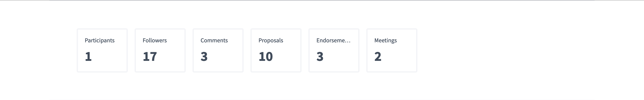This screenshot has width=644, height=100.
Task: Click empty area right of Meetings card
Action: (x=500, y=50)
